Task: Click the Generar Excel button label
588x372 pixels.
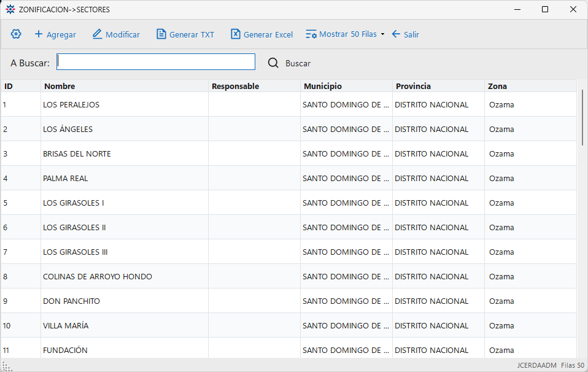Action: 268,35
